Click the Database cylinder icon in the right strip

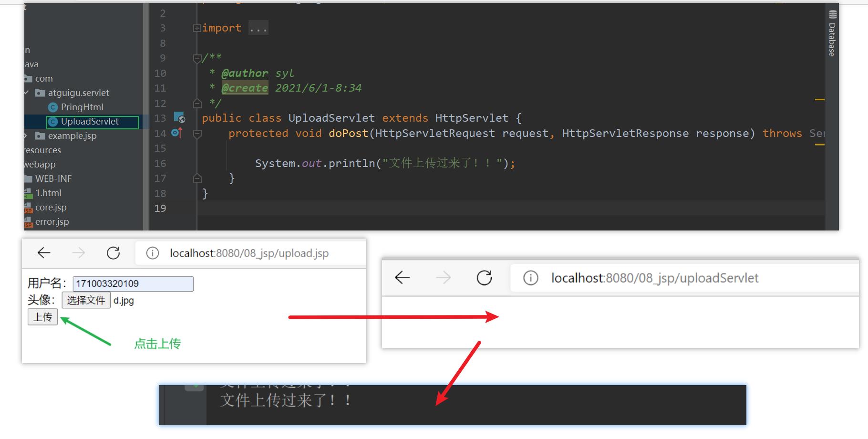tap(833, 15)
